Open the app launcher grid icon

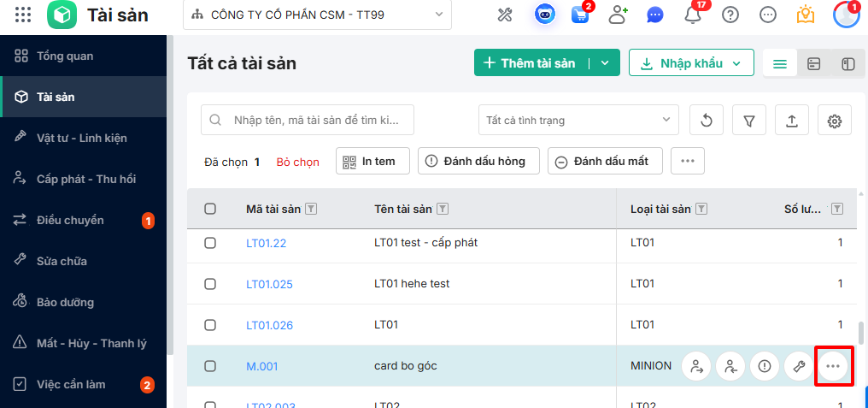pos(23,15)
